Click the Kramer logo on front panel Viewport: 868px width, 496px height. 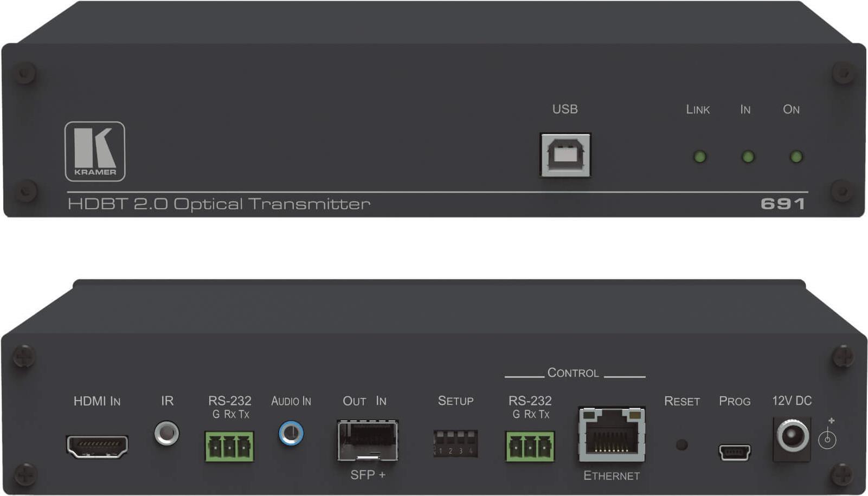pos(95,151)
